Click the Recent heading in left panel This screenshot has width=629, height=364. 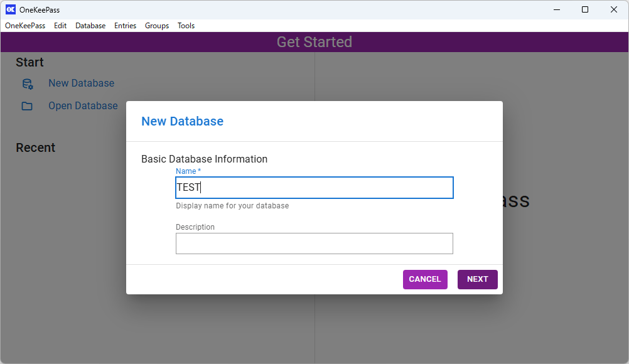pos(35,147)
